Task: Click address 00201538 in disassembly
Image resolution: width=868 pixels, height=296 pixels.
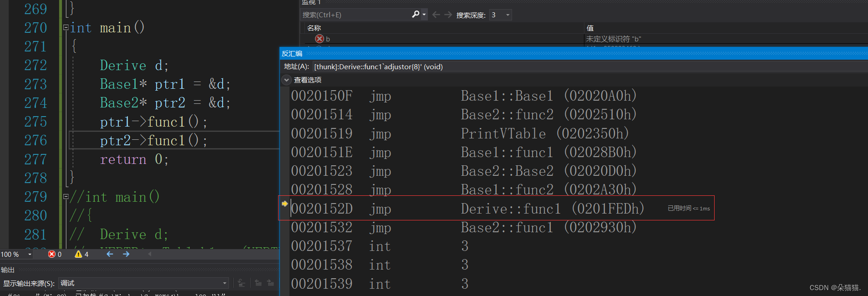Action: pos(322,265)
